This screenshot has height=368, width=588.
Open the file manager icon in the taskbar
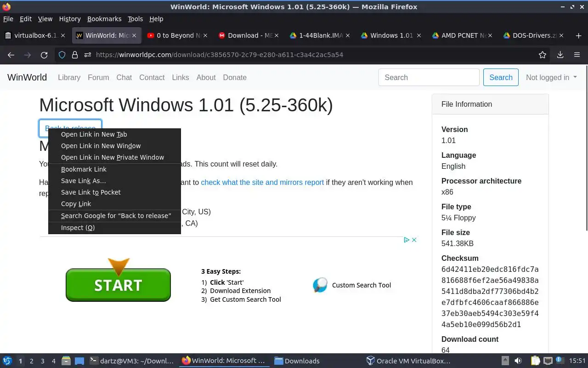point(66,361)
